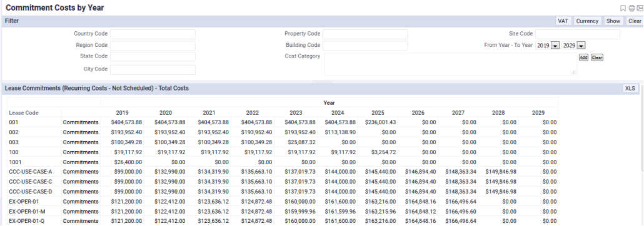Focus the Country Code input

pyautogui.click(x=153, y=34)
